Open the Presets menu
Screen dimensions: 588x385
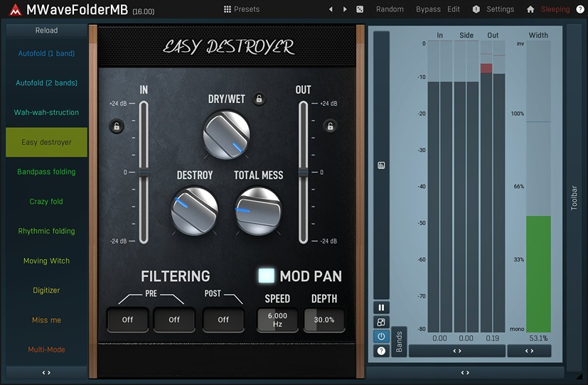242,9
